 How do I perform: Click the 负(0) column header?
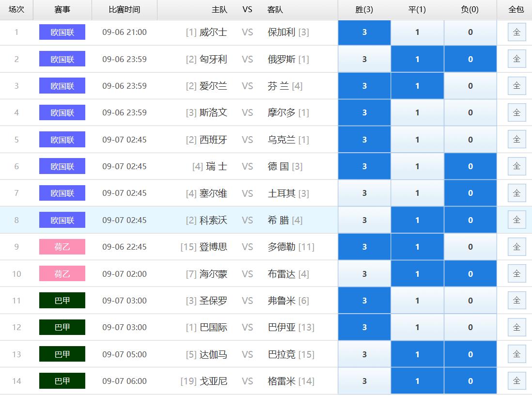(x=470, y=10)
